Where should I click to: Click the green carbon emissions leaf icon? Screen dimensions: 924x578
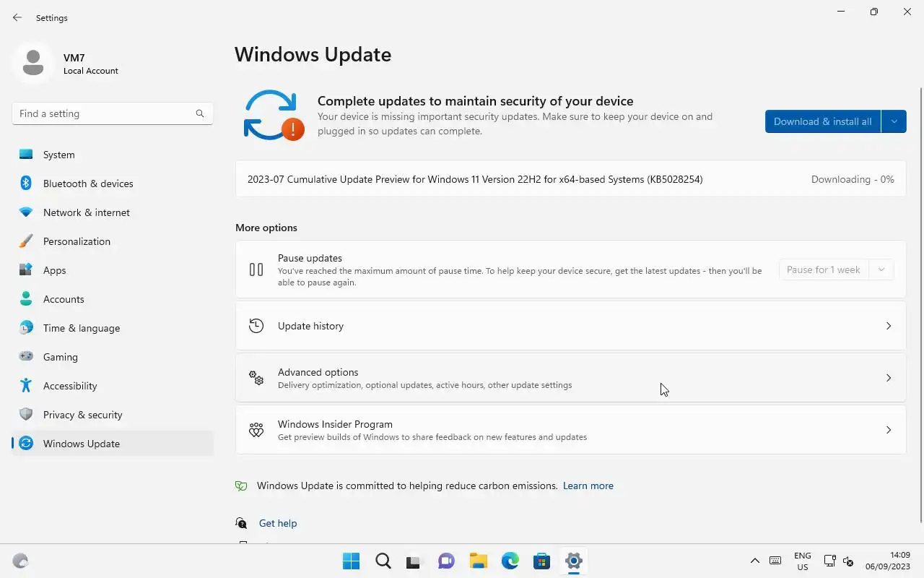pos(241,486)
